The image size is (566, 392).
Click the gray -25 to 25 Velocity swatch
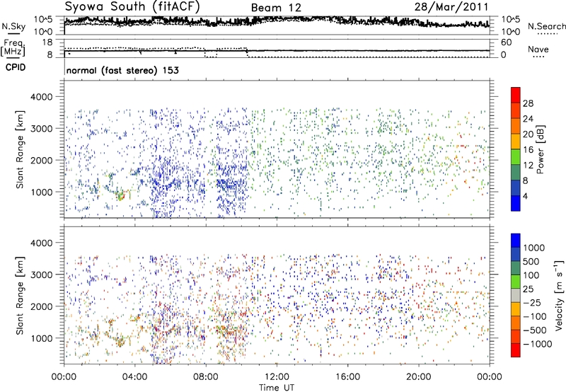point(516,295)
